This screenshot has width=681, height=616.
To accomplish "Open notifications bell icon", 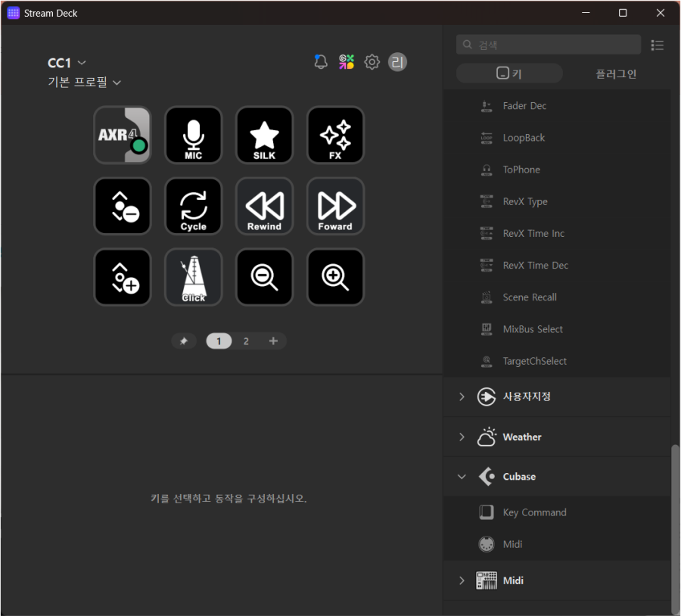I will tap(321, 62).
